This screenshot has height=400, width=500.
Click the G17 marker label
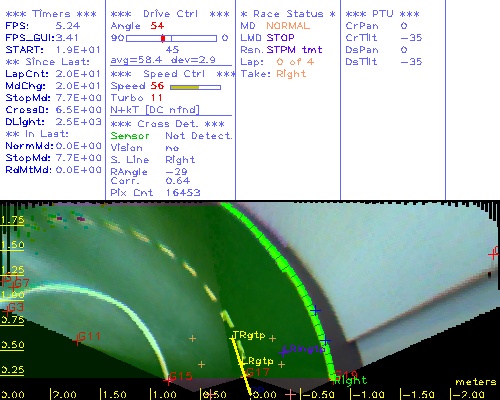[x=258, y=372]
